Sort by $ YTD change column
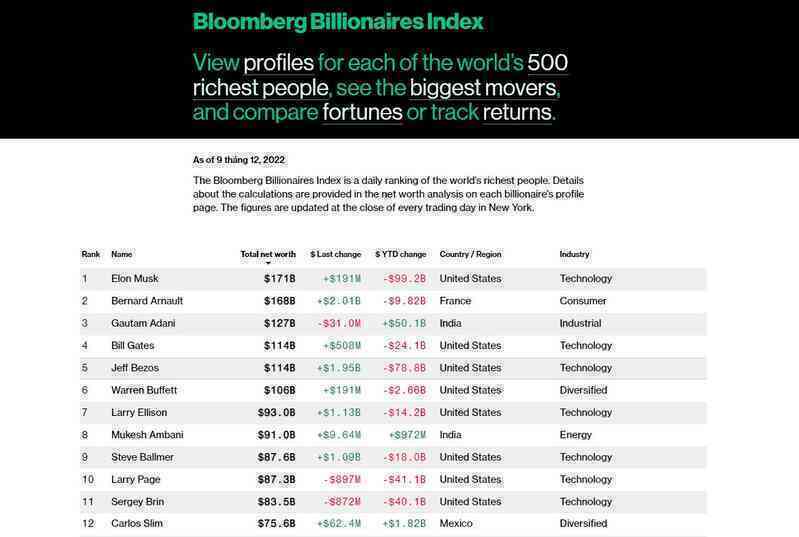This screenshot has width=799, height=537. point(401,254)
